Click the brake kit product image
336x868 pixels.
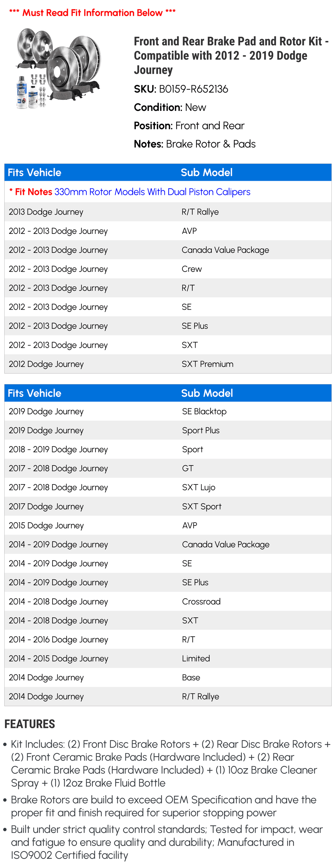[x=58, y=69]
